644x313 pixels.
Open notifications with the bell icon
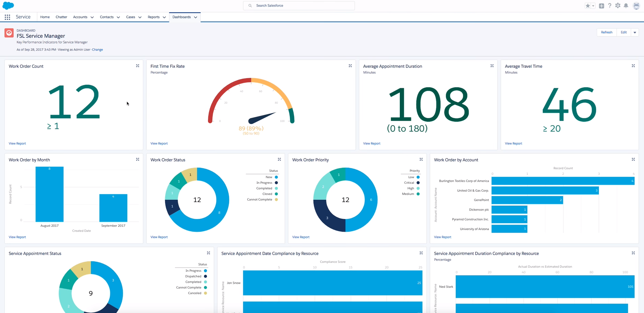(x=626, y=5)
